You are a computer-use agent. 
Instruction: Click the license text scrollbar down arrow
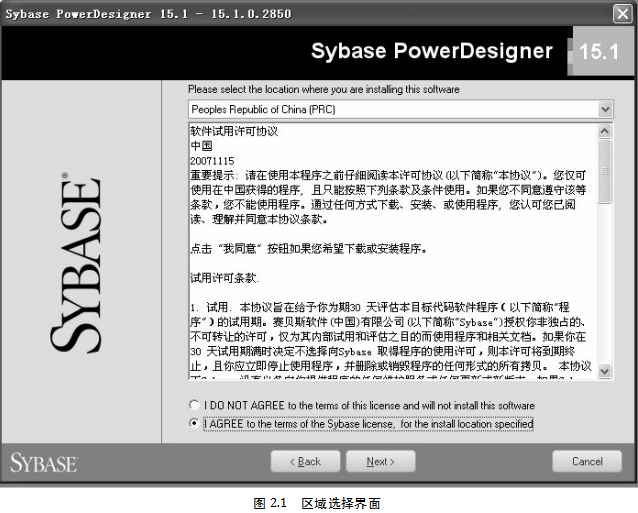tap(605, 371)
